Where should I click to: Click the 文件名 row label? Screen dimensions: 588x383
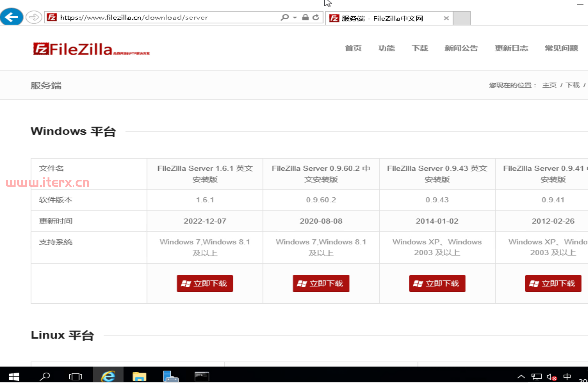pyautogui.click(x=51, y=168)
